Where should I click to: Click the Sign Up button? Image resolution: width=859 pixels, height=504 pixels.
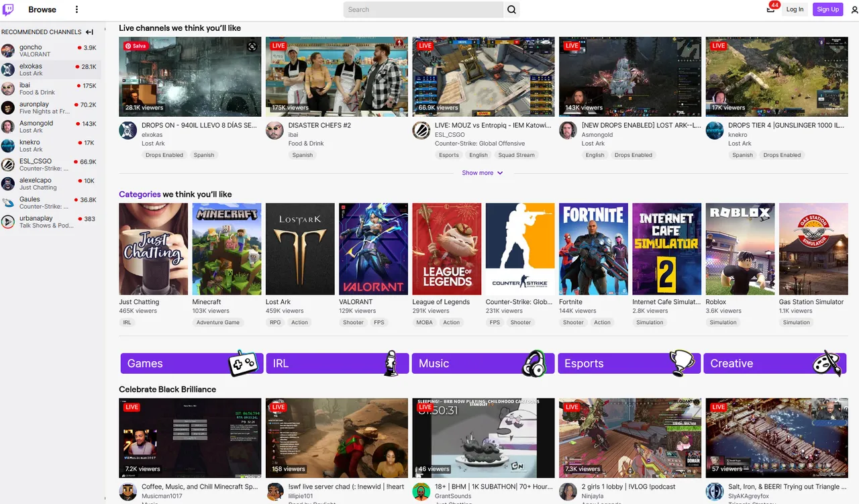tap(827, 9)
